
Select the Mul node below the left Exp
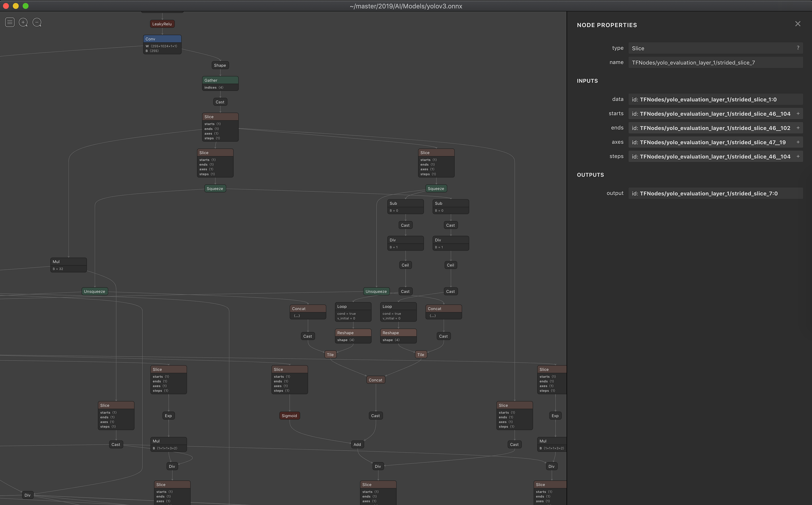point(169,445)
